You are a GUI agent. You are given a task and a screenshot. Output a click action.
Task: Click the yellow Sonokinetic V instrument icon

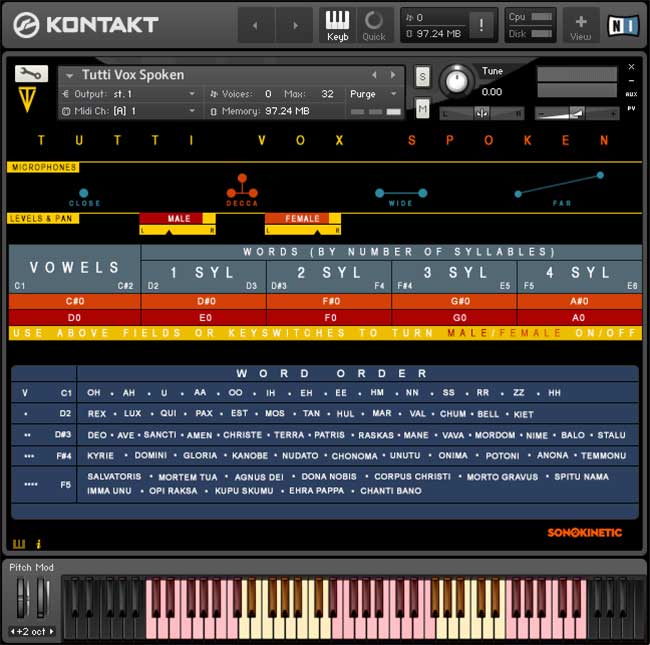click(x=27, y=99)
